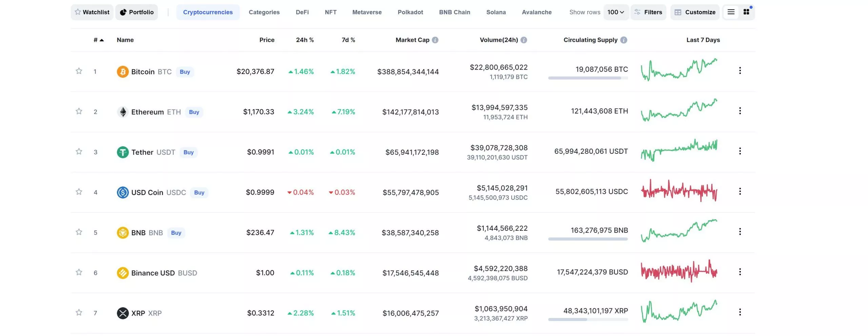Sort by Circulating Supply column header

[590, 40]
